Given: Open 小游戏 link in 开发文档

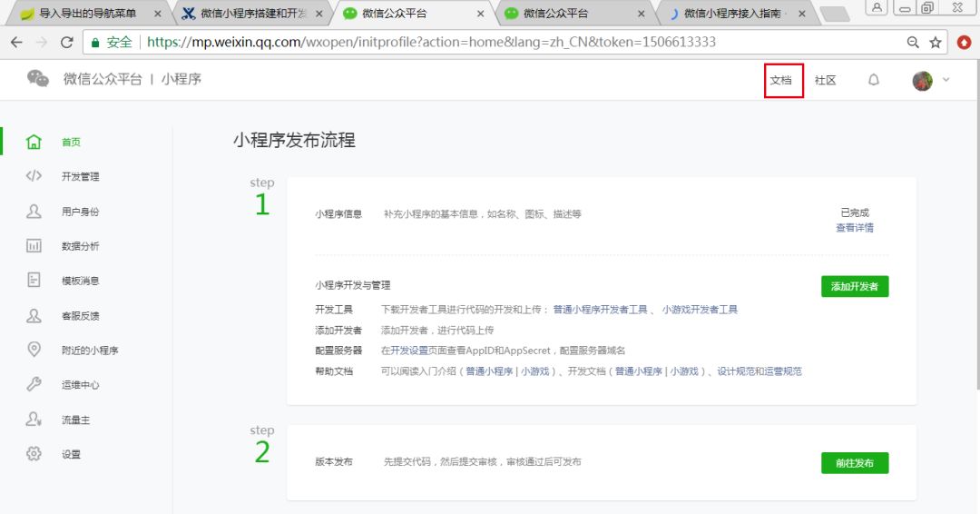Looking at the screenshot, I should point(684,371).
